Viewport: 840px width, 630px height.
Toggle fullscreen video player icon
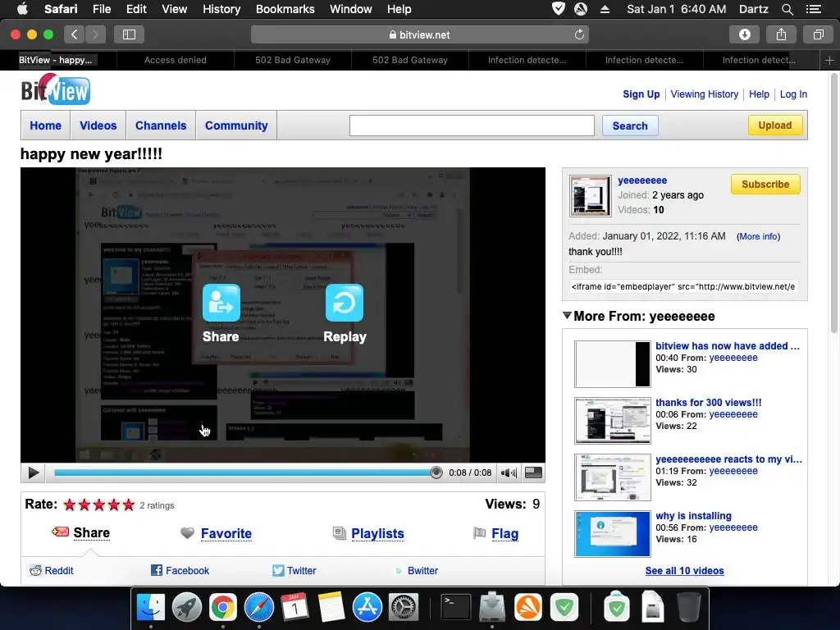(x=533, y=472)
